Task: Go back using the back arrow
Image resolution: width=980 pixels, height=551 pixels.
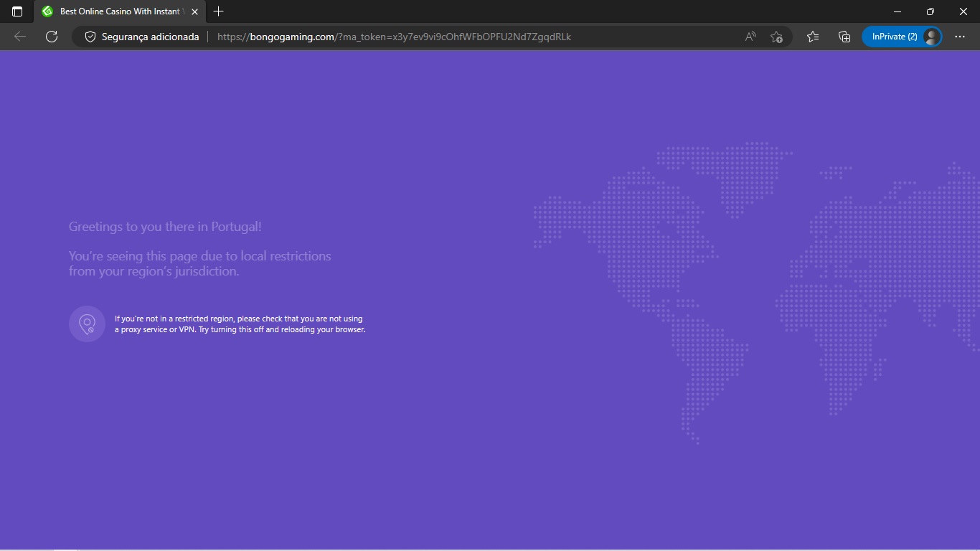Action: (20, 37)
